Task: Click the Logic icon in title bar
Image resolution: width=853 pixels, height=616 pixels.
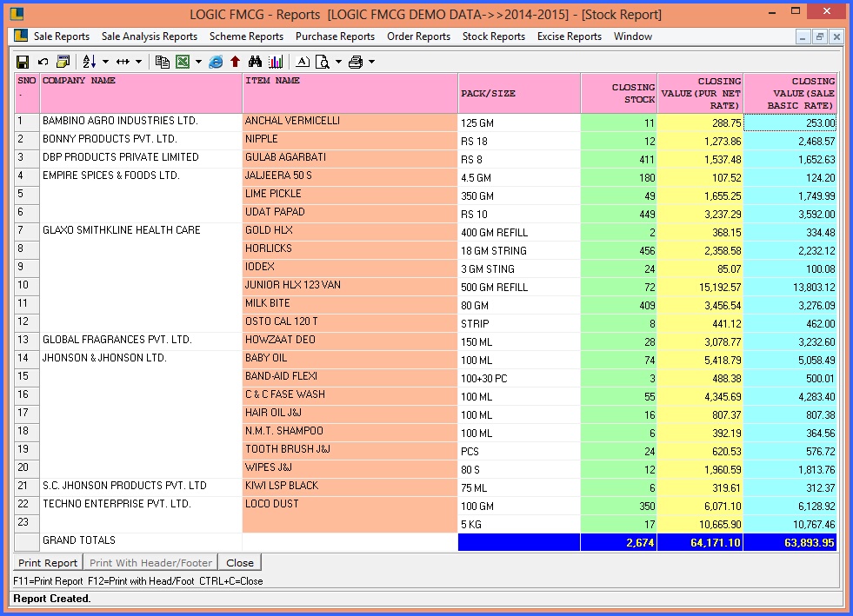Action: click(17, 13)
